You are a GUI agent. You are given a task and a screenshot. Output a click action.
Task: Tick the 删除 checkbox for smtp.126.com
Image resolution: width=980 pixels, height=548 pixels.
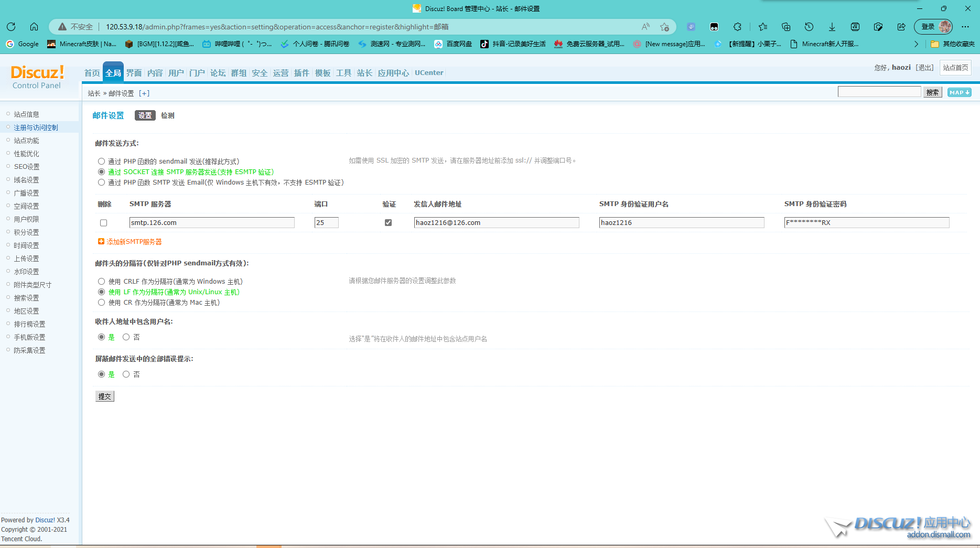103,223
